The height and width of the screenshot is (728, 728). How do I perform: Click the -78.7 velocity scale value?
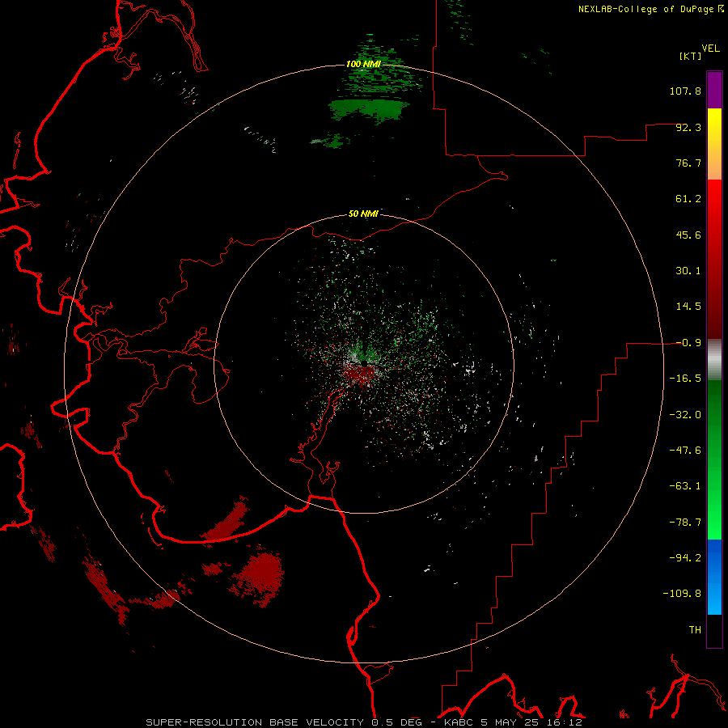[x=685, y=523]
